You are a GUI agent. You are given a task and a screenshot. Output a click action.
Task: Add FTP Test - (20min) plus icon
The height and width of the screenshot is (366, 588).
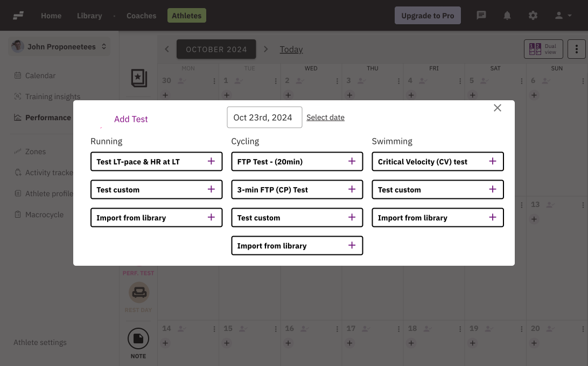pyautogui.click(x=352, y=161)
